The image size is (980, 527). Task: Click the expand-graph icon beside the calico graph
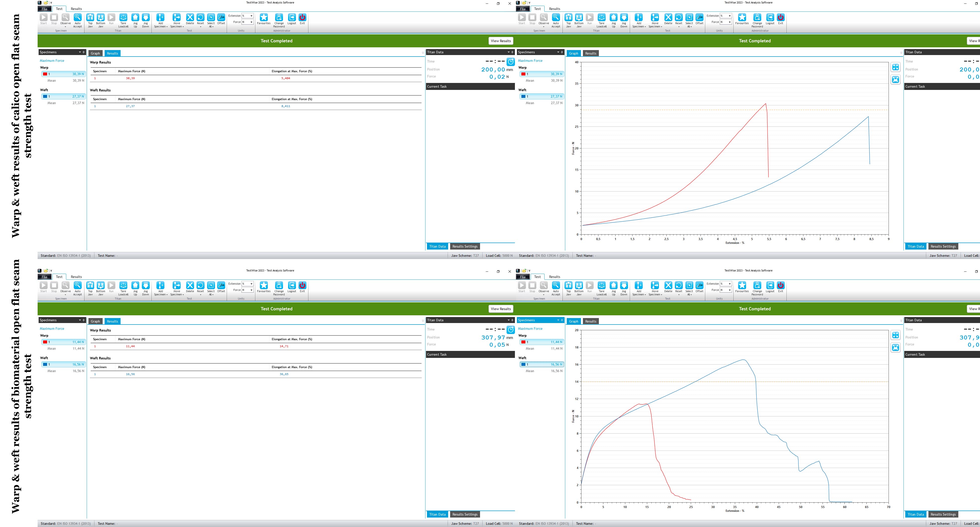(x=896, y=67)
